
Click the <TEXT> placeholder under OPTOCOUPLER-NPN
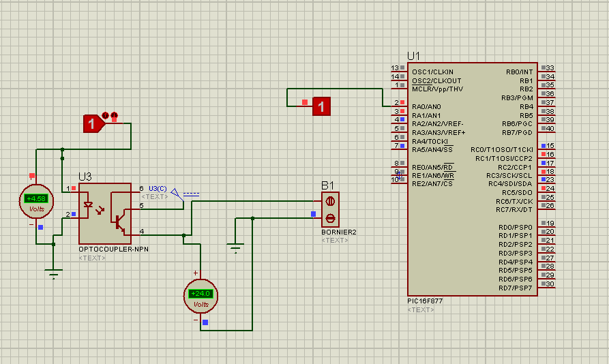pos(92,258)
